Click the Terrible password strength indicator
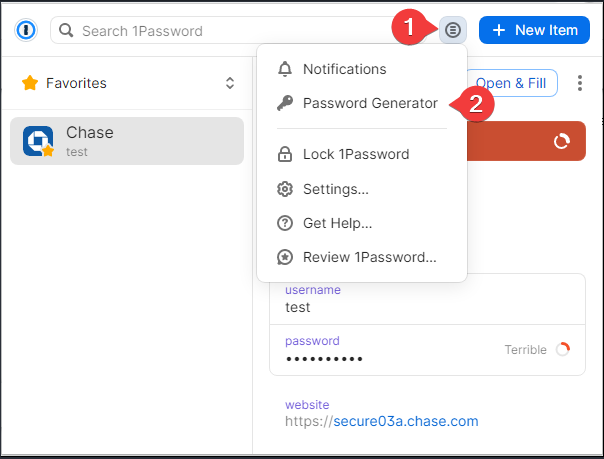This screenshot has width=604, height=459. (537, 350)
